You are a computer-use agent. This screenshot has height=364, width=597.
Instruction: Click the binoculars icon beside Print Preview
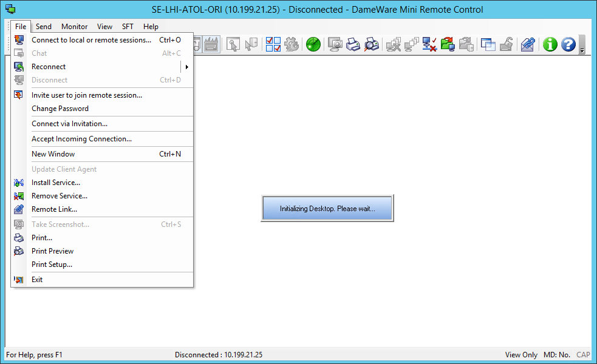(x=19, y=251)
